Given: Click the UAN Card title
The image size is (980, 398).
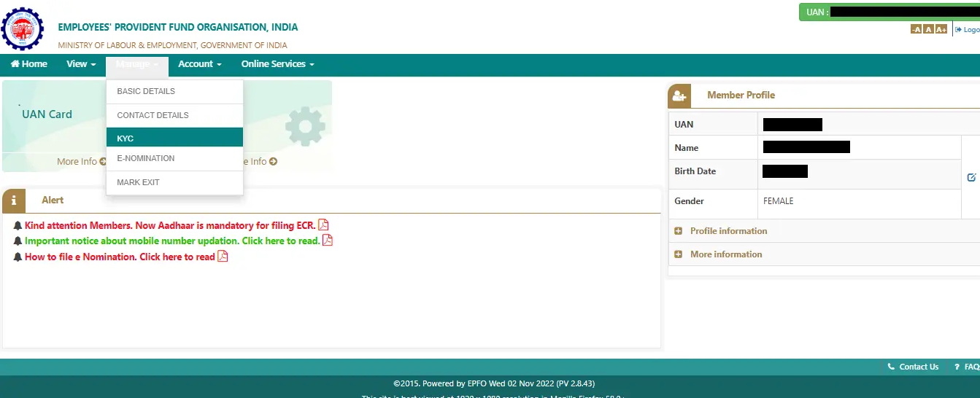Looking at the screenshot, I should point(47,114).
